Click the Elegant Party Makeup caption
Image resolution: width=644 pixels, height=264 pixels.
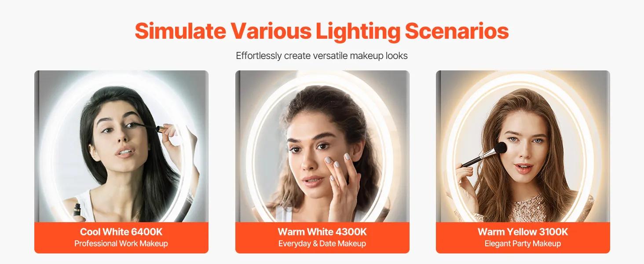(x=523, y=243)
